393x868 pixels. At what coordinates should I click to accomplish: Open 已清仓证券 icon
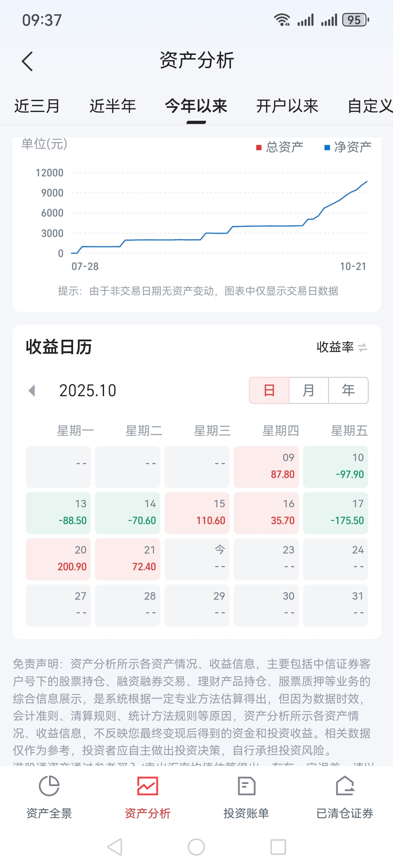pos(345,786)
